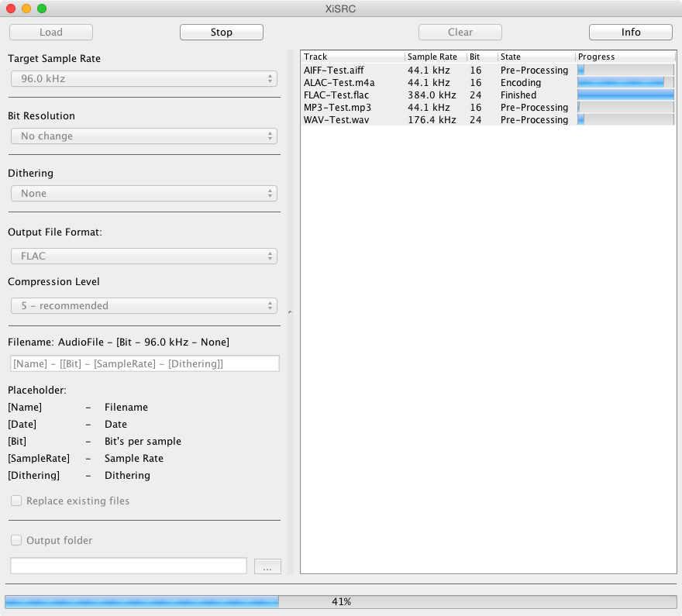Screen dimensions: 682x616
Task: Click the Finished state cell
Action: pos(518,95)
